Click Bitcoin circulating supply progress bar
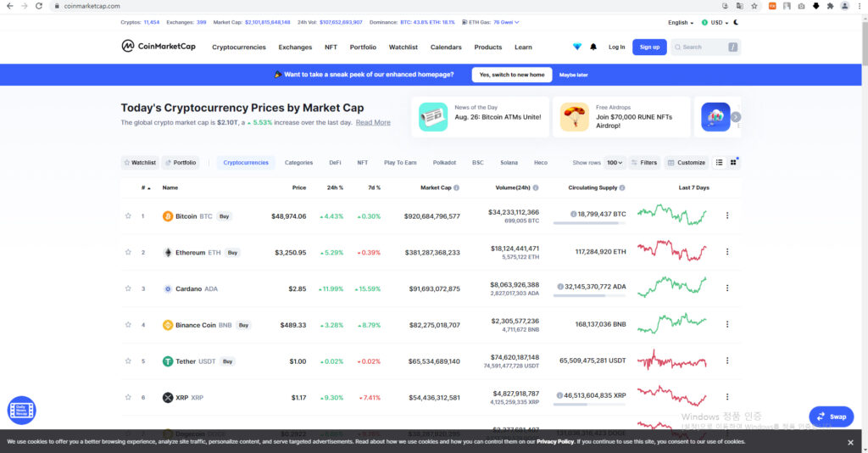The height and width of the screenshot is (453, 868). pos(590,223)
